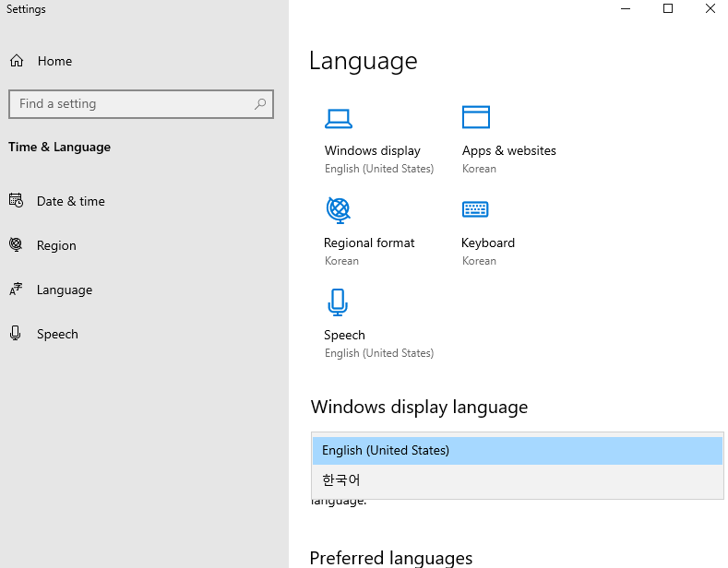Click the Regional format label
The width and height of the screenshot is (728, 568).
pyautogui.click(x=369, y=243)
